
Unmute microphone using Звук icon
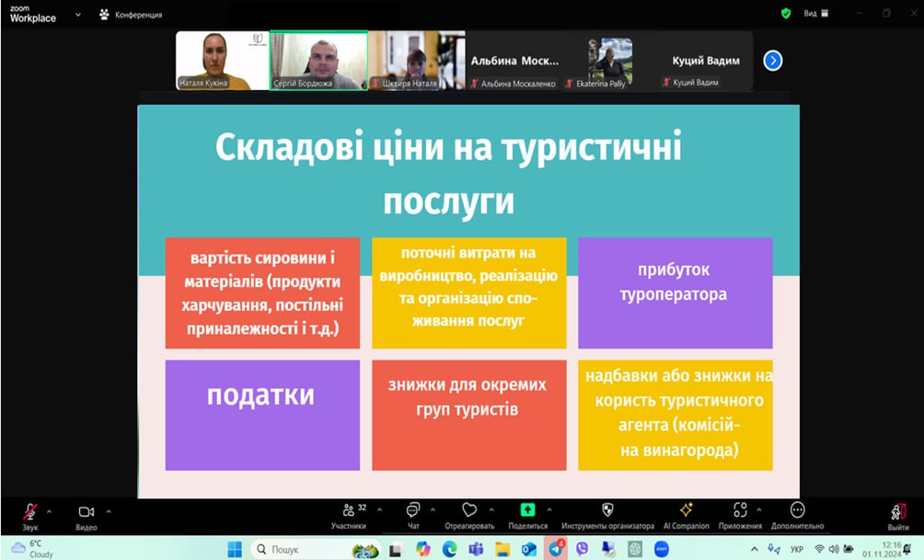30,510
